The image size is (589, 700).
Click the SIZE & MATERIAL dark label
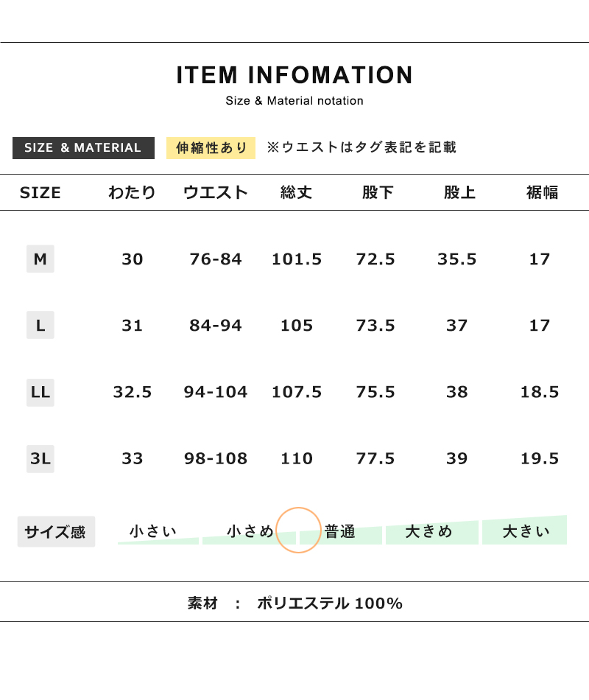[x=83, y=148]
